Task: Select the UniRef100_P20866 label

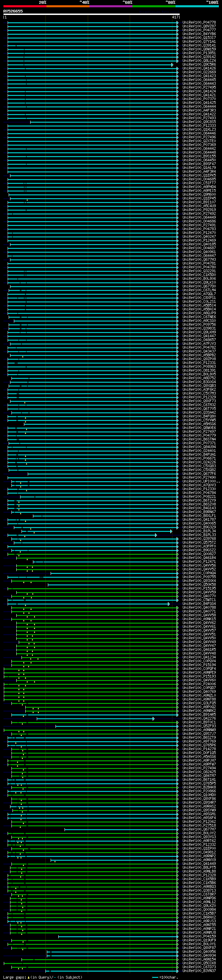Action: [x=199, y=791]
